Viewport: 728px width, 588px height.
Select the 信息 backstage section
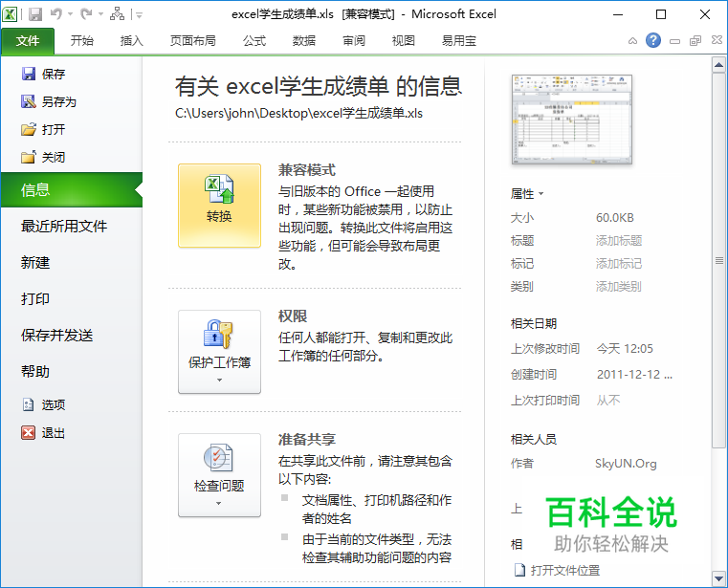click(x=72, y=189)
